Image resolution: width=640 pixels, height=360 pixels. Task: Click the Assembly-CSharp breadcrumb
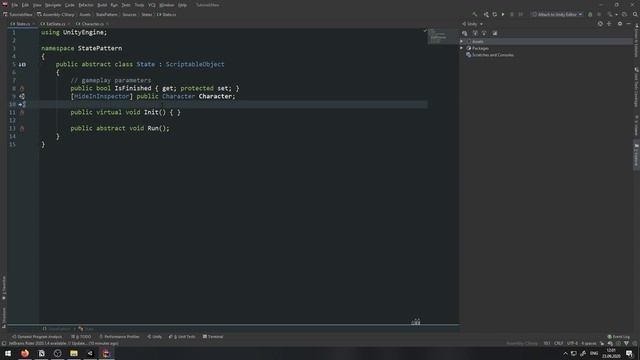(56, 14)
